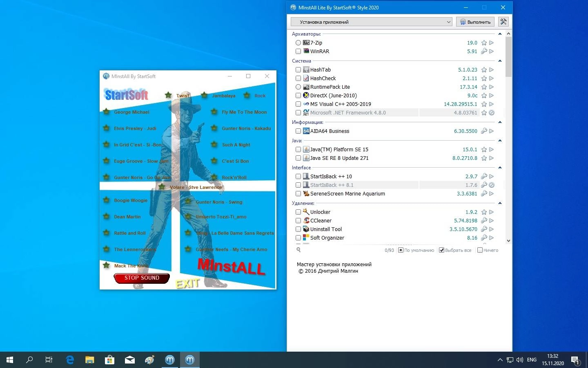
Task: Click the scrollbar up arrow in the list
Action: 508,34
